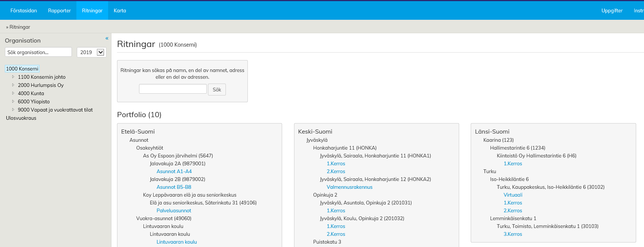Viewport: 644px width, 247px height.
Task: Select 1000 Konserni in organisation tree
Action: [22, 69]
